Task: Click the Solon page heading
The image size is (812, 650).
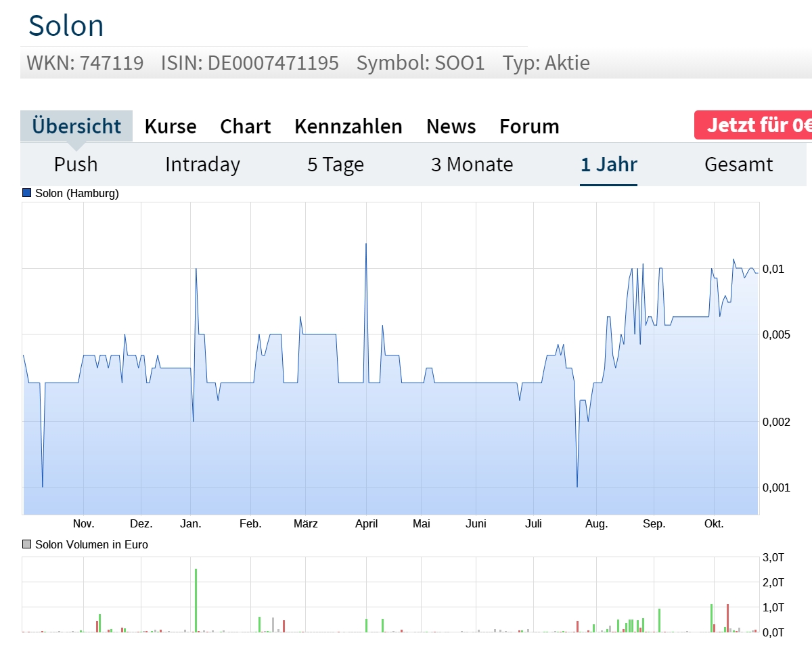Action: [x=66, y=26]
